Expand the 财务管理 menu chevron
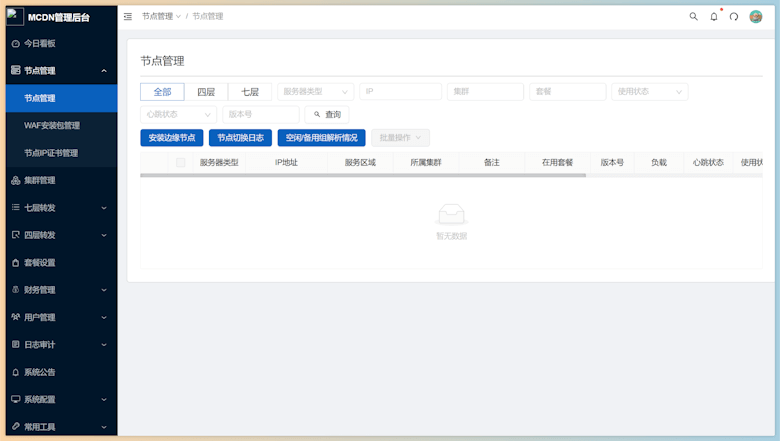This screenshot has width=780, height=441. point(104,290)
